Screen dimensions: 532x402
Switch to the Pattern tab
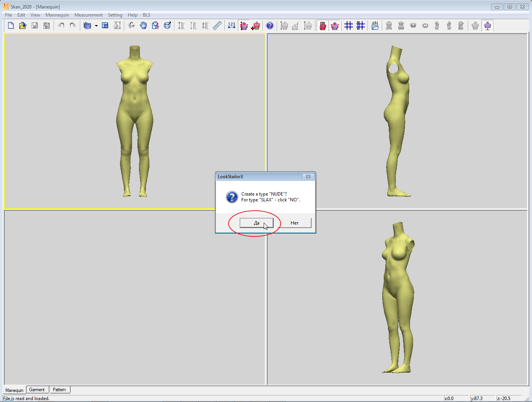pos(59,390)
